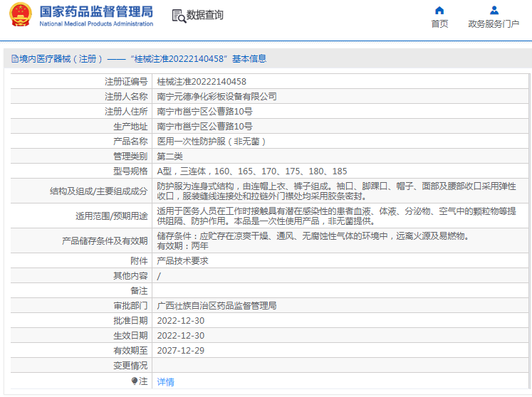Image resolution: width=532 pixels, height=397 pixels.
Task: Click the lightbulb icon beside 注
Action: 135,381
